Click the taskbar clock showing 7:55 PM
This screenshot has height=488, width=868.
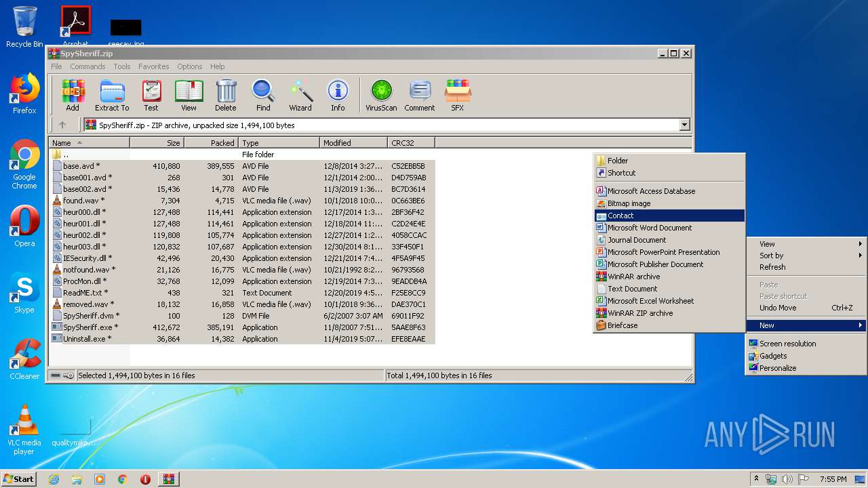pyautogui.click(x=833, y=479)
